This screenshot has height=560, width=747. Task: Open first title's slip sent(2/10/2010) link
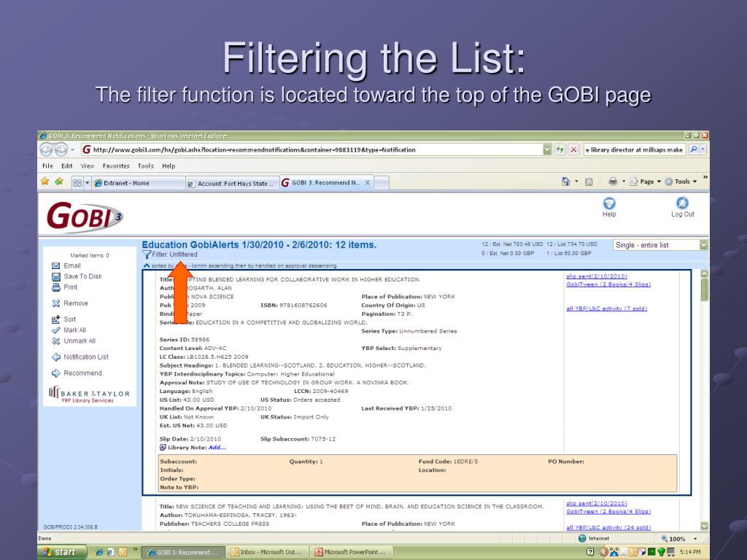tap(597, 276)
